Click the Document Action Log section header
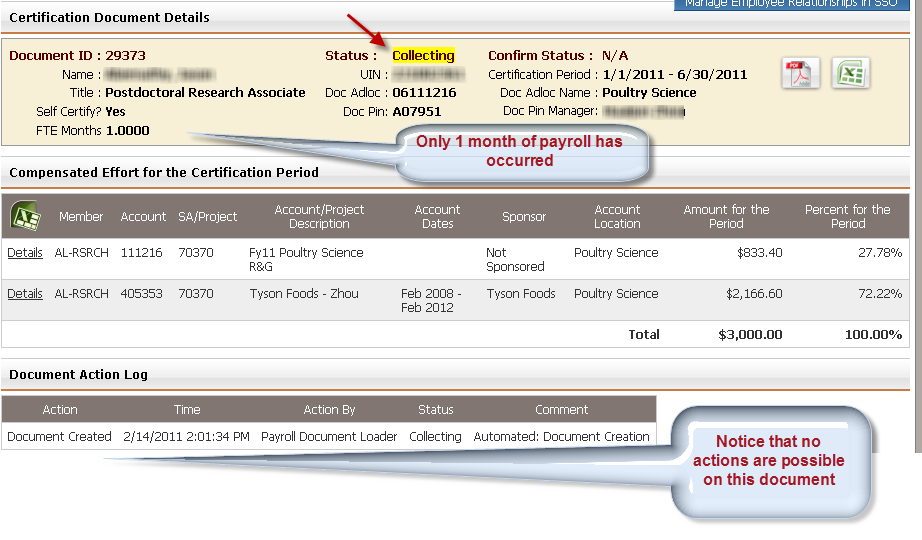Screen dimensions: 922x540 [x=78, y=375]
